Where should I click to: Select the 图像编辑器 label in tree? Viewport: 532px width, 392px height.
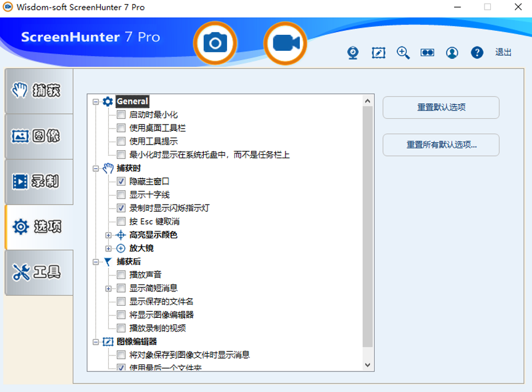137,342
